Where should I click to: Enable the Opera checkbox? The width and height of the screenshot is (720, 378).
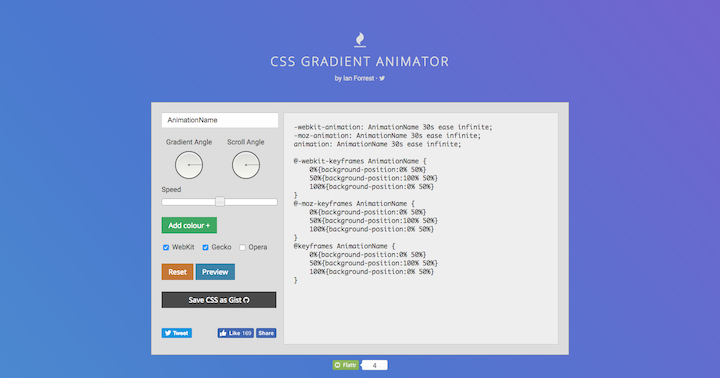coord(242,248)
